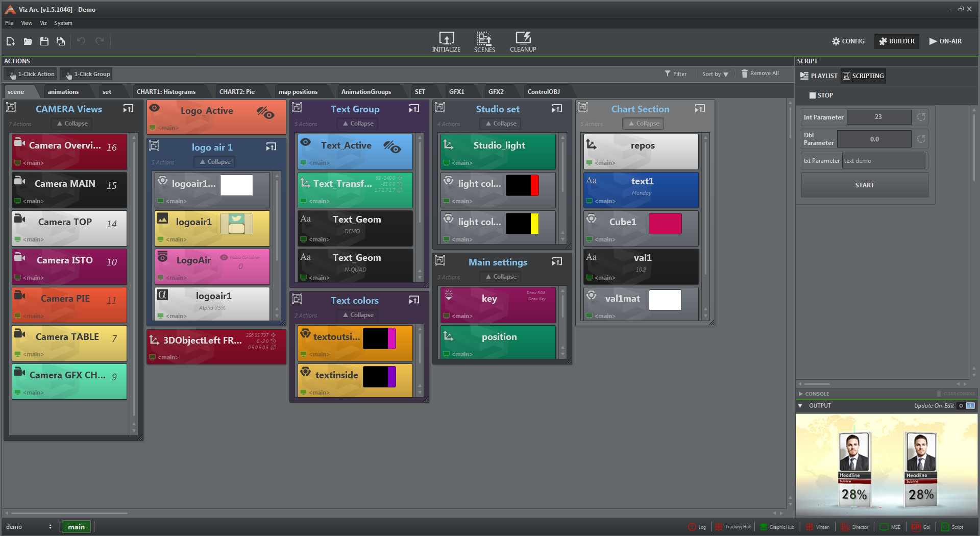Toggle the Update On-Edit switch
Screen dimensions: 980x536
(966, 406)
